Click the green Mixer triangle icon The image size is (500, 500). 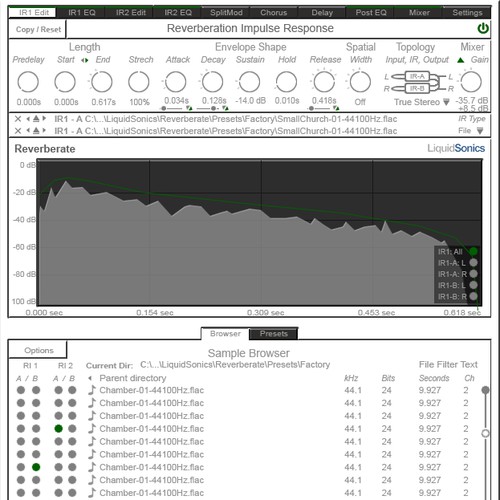click(x=461, y=60)
